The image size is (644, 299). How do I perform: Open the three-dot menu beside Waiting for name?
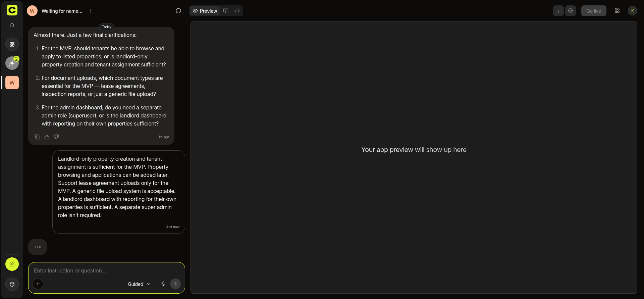[90, 11]
